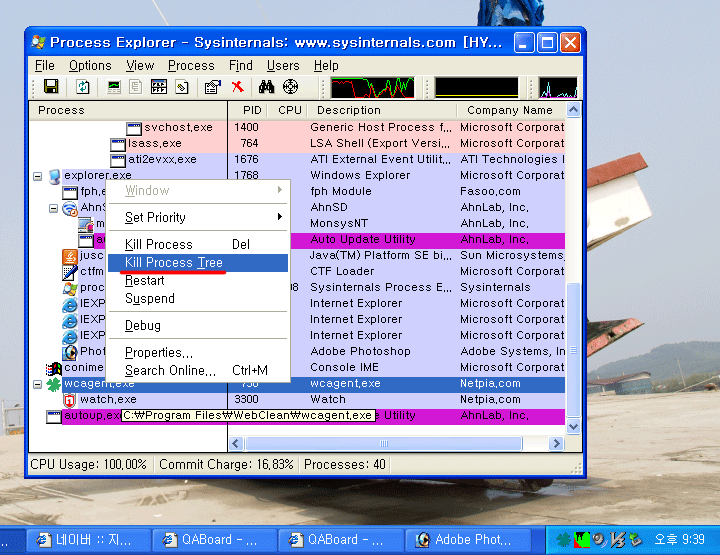The width and height of the screenshot is (720, 555).
Task: Click the lsass.exe window icon
Action: coord(118,145)
